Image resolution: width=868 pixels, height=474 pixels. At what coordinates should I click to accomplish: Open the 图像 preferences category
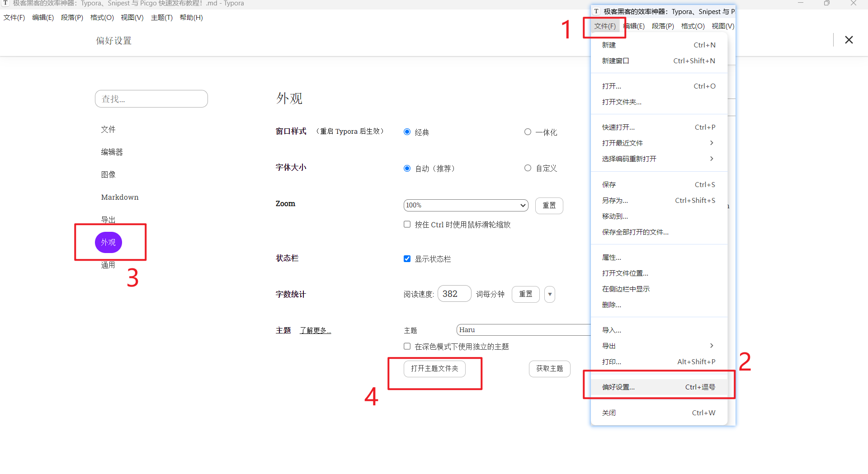(108, 174)
